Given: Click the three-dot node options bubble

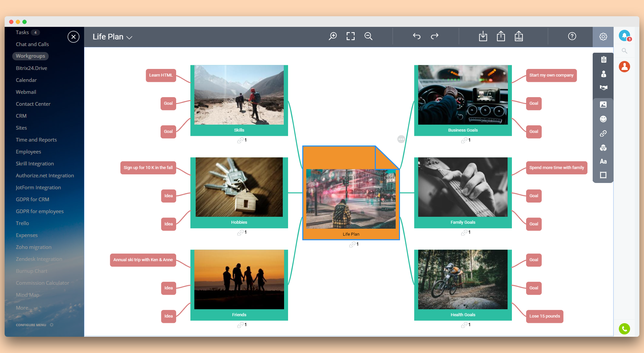Looking at the screenshot, I should 401,139.
